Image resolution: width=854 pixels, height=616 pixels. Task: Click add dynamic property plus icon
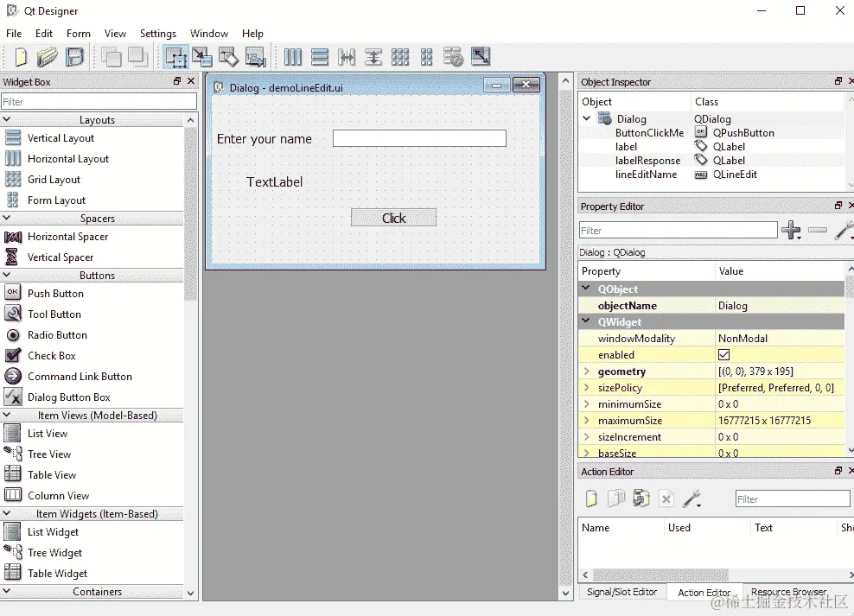791,230
